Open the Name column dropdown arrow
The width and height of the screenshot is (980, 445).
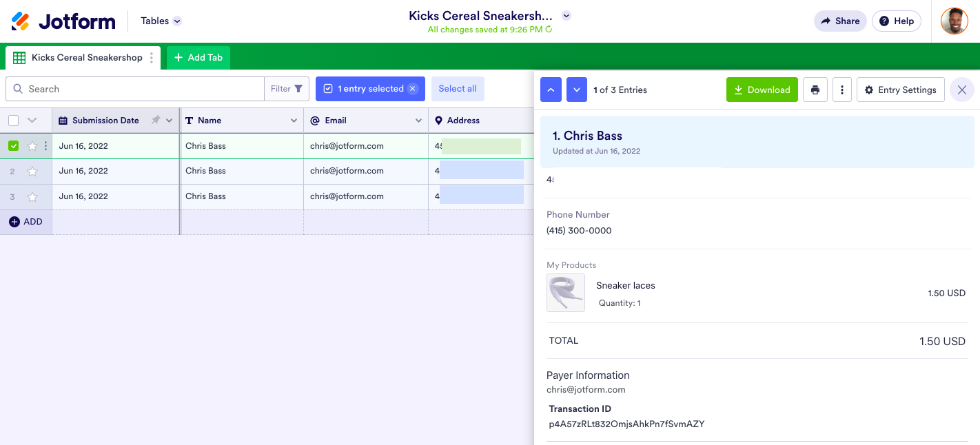(x=294, y=121)
